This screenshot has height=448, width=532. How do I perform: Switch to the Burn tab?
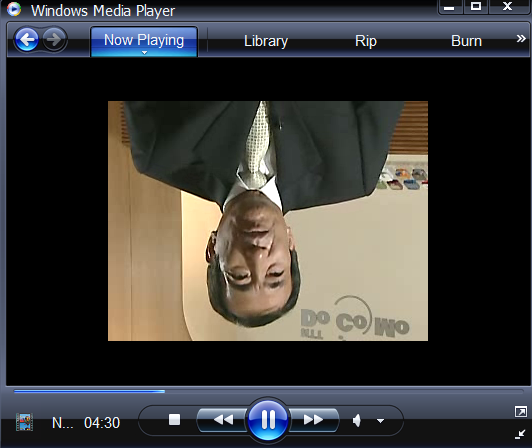click(x=466, y=41)
